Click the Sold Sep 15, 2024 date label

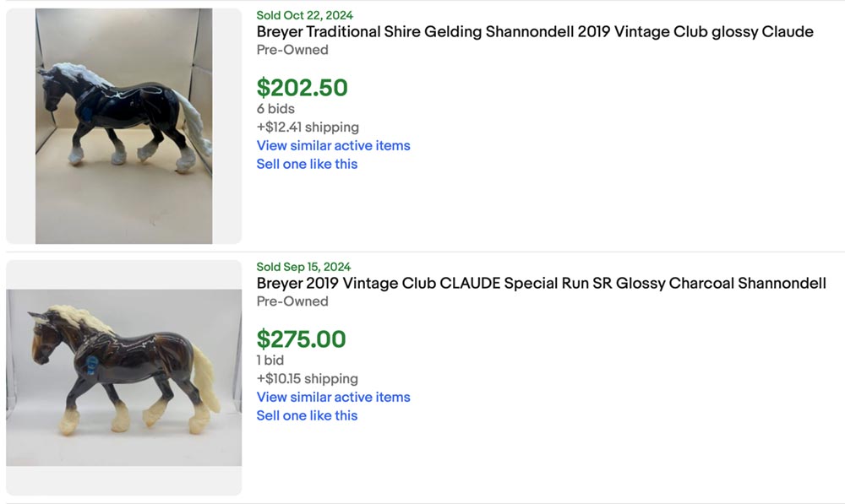pos(303,267)
